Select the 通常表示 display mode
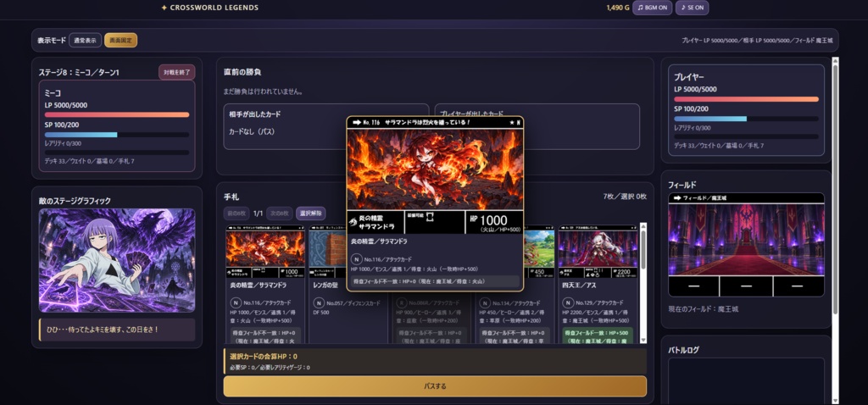The image size is (868, 405). pos(86,41)
